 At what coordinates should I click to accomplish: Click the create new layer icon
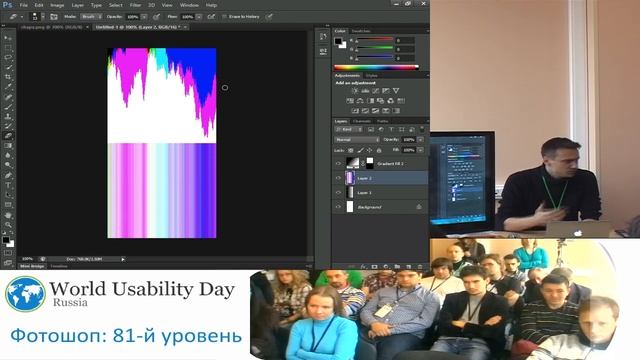(x=409, y=267)
